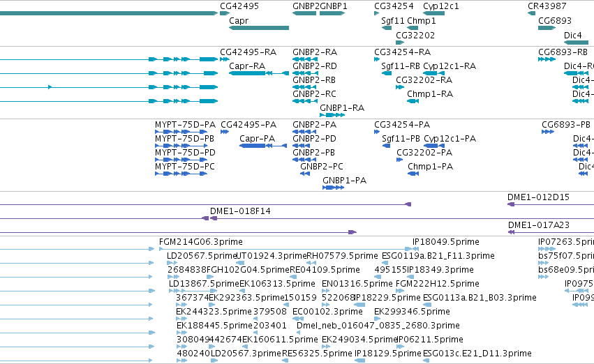The width and height of the screenshot is (594, 364).
Task: Click the RH07579.5prime EST label
Action: [x=343, y=256]
